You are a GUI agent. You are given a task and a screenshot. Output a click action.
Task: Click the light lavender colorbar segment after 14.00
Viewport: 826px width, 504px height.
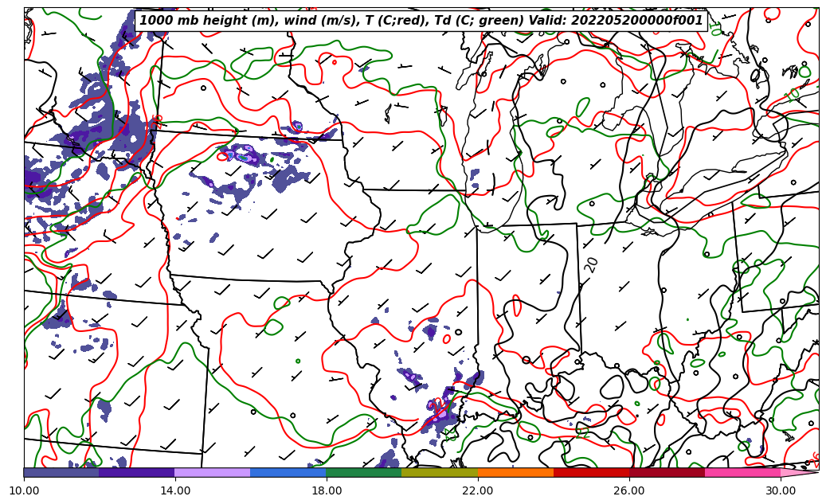[213, 472]
